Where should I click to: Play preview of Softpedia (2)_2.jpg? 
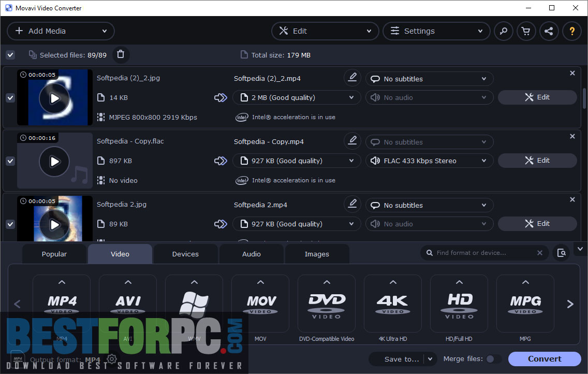coord(54,98)
